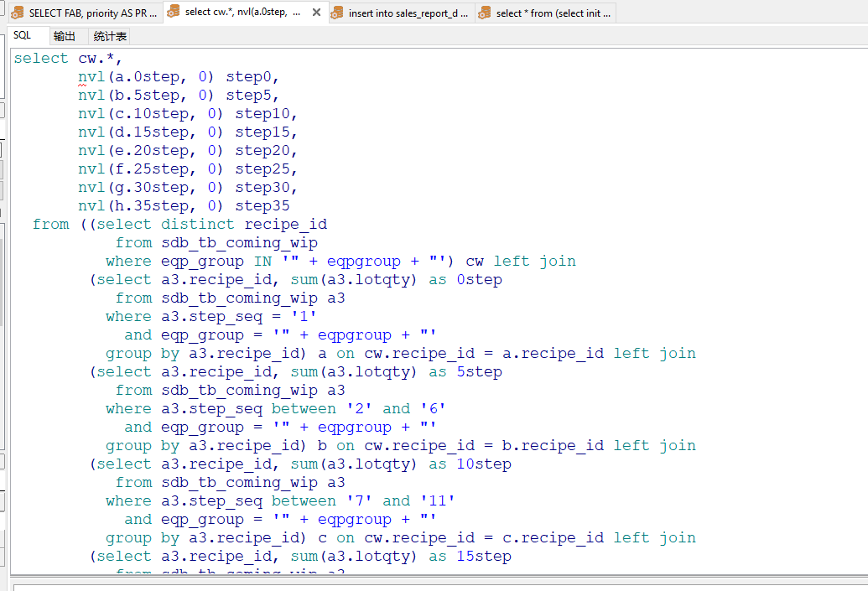Click the SQL sub-tab
The width and height of the screenshot is (868, 591).
coord(22,35)
